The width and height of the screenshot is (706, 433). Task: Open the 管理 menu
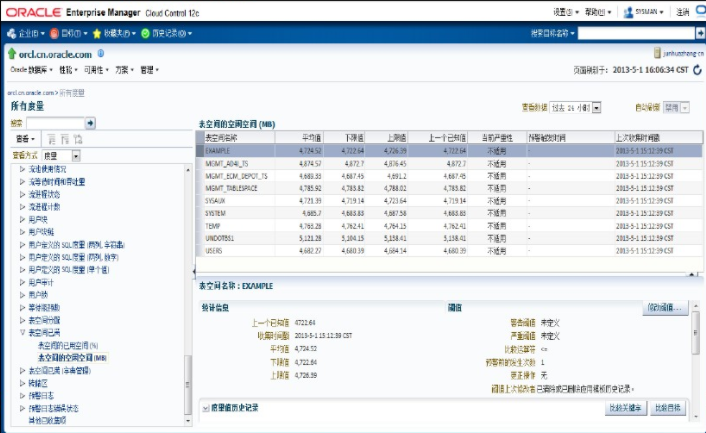(x=149, y=70)
